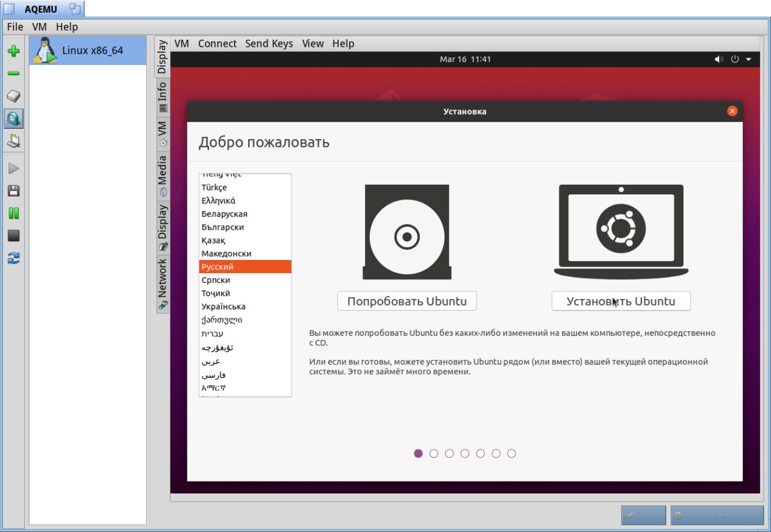
Task: Open the VM menu beside File
Action: (x=39, y=27)
